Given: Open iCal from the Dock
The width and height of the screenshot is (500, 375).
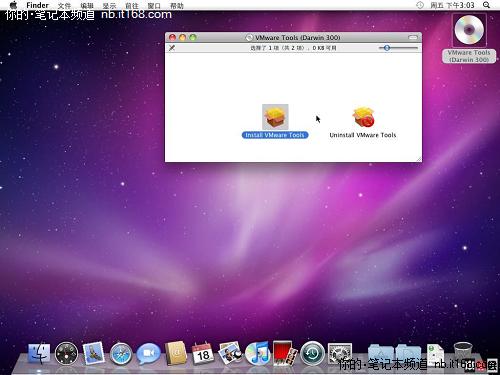Looking at the screenshot, I should pyautogui.click(x=203, y=353).
